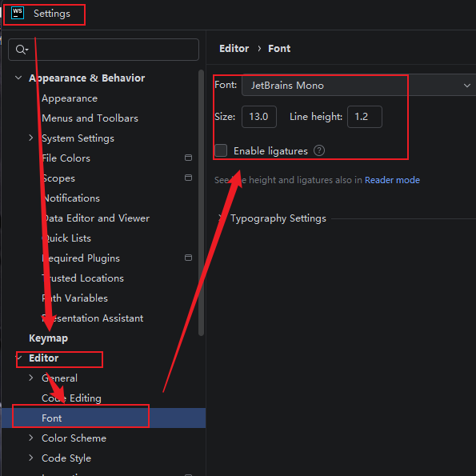Click the project-level icon beside Scopes
476x476 pixels.
pos(188,178)
